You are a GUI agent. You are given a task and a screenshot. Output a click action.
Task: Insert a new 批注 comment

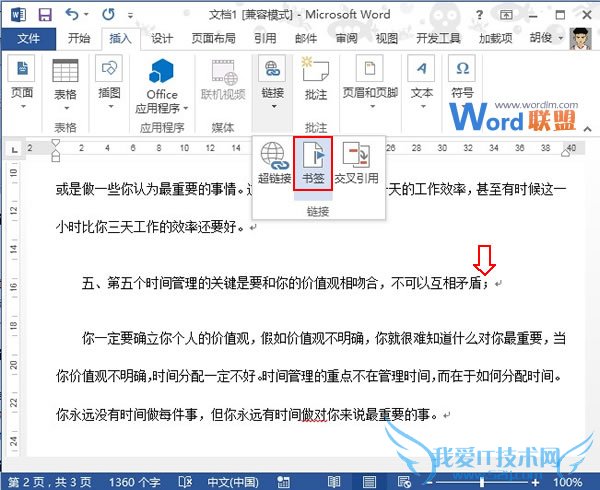316,78
